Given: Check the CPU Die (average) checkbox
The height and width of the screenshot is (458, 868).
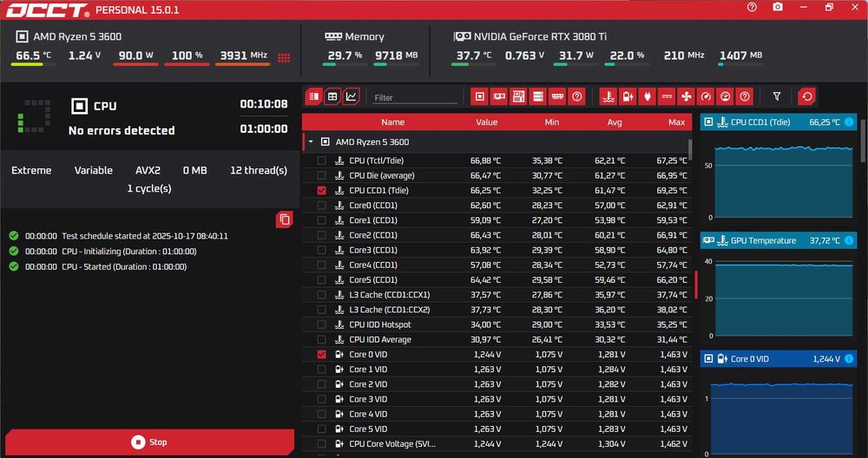Looking at the screenshot, I should tap(322, 175).
